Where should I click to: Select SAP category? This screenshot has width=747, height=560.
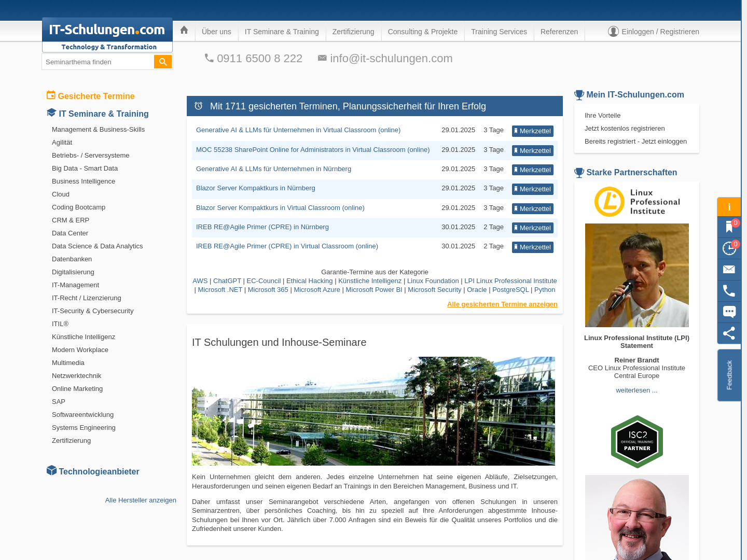(x=59, y=402)
